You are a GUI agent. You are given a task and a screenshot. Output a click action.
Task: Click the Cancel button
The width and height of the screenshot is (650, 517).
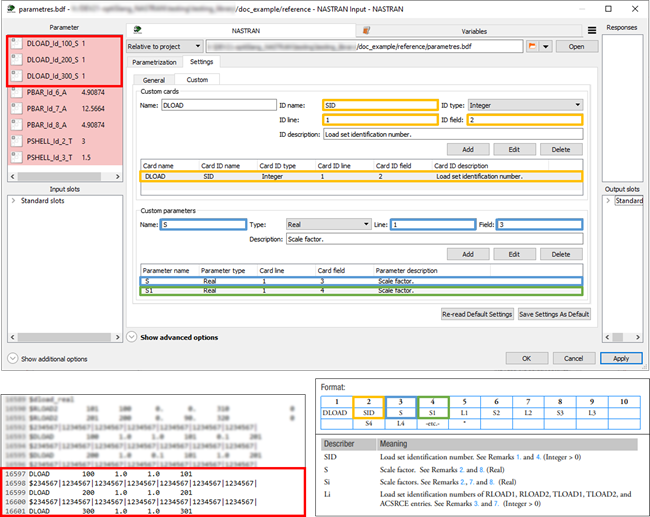574,358
